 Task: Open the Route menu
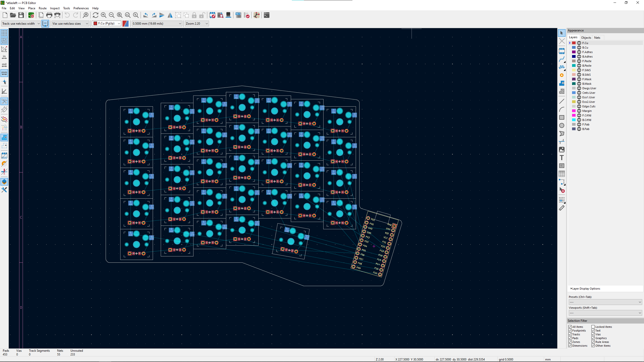(x=43, y=8)
